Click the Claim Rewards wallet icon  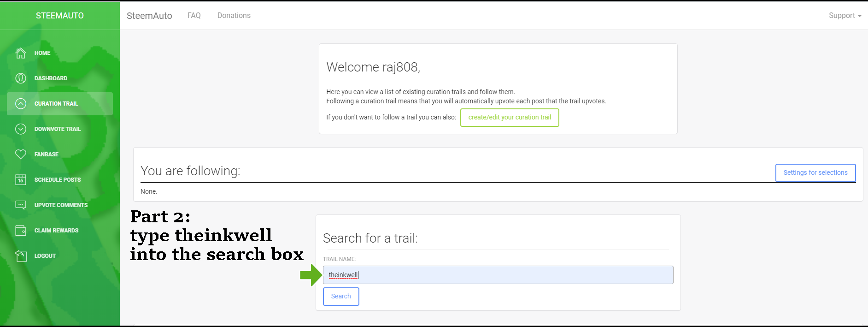[x=21, y=231]
